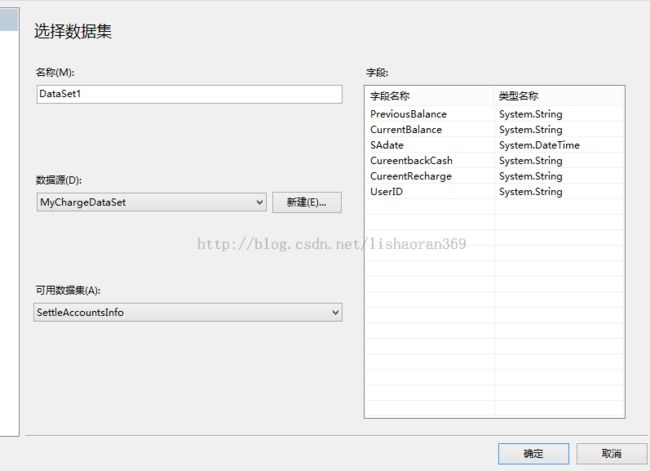This screenshot has width=650, height=471.
Task: Click System.String type of PreviousBalance
Action: pos(531,114)
